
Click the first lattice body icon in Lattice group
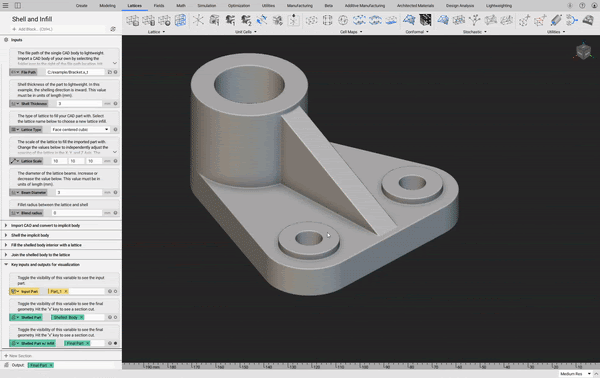[x=133, y=20]
